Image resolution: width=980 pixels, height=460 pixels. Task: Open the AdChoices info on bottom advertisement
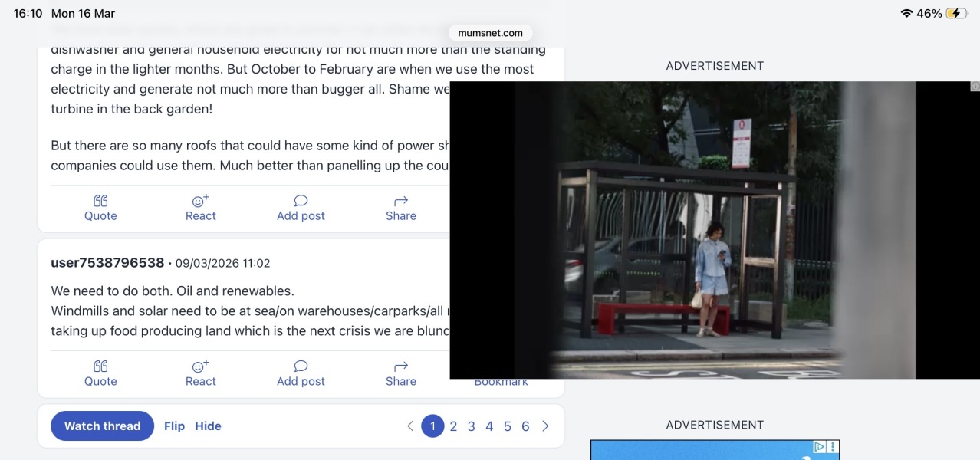(x=819, y=445)
